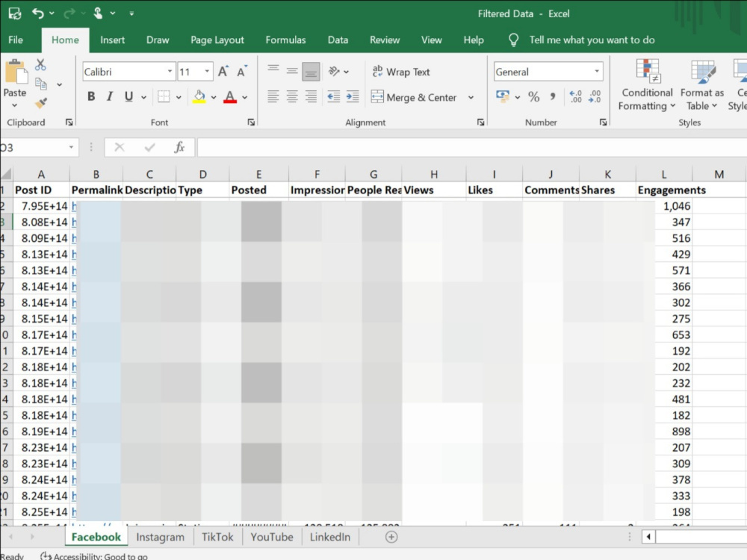Click the Increase Decimal icon
This screenshot has height=560, width=747.
tap(575, 96)
